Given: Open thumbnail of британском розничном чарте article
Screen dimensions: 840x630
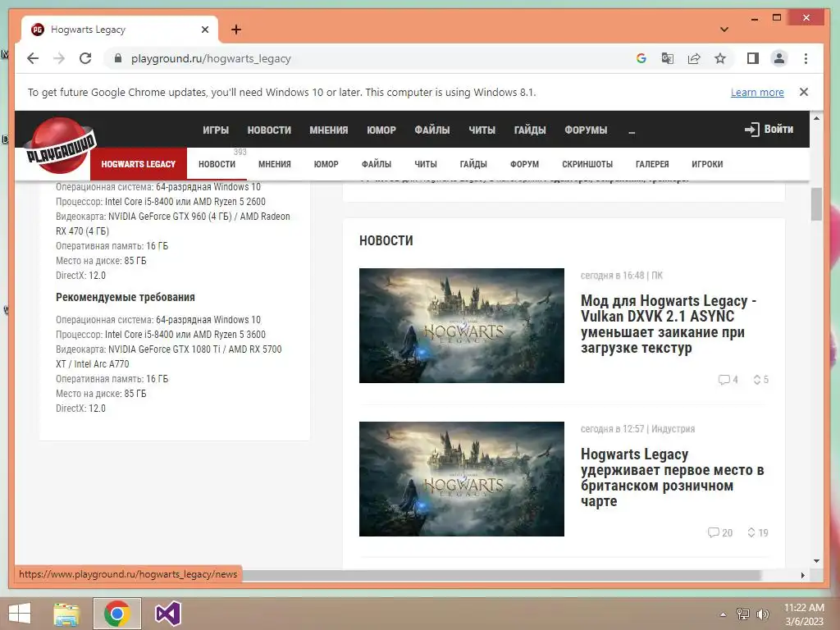Looking at the screenshot, I should 461,479.
